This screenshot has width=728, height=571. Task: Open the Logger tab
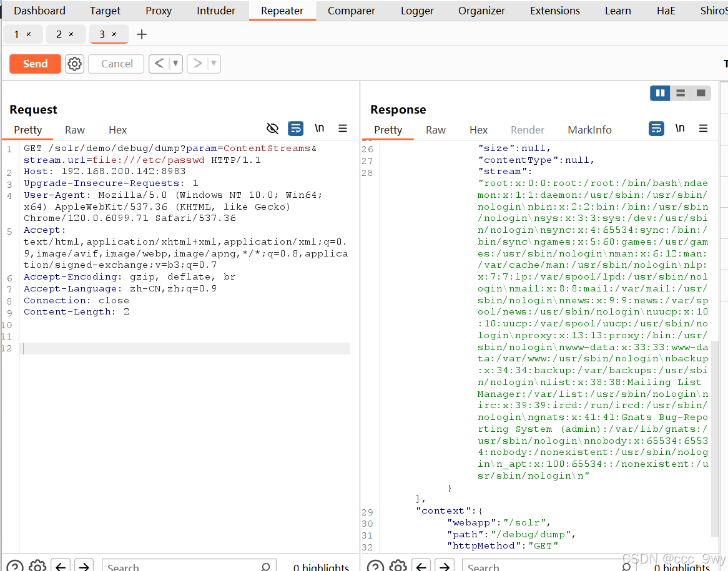tap(417, 11)
